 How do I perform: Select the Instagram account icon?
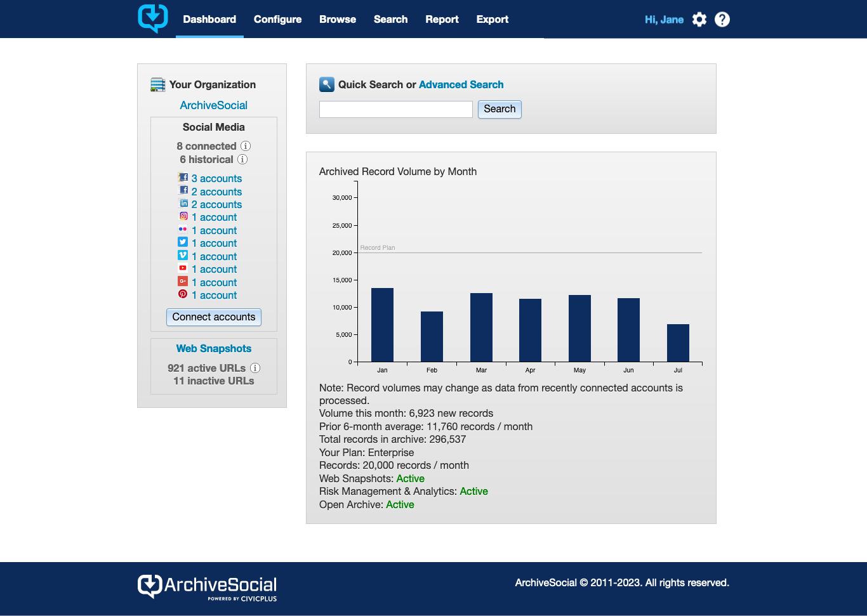coord(183,216)
